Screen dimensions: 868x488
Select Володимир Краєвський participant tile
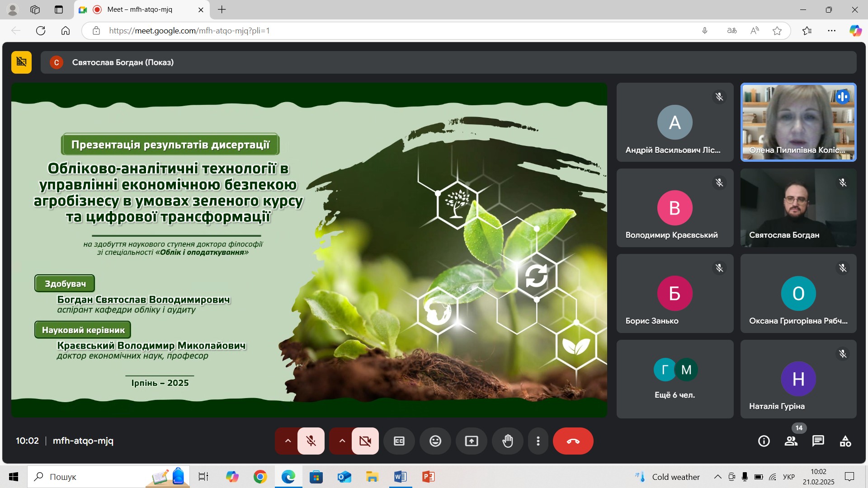[x=675, y=208]
